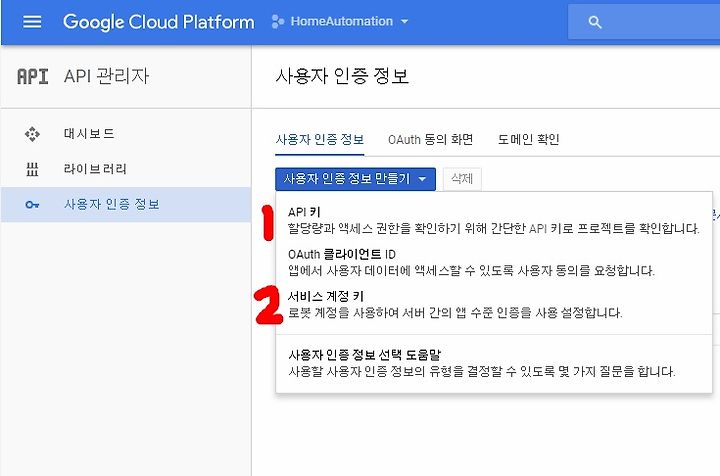Open the hamburger navigation menu
The height and width of the screenshot is (476, 720).
[32, 22]
